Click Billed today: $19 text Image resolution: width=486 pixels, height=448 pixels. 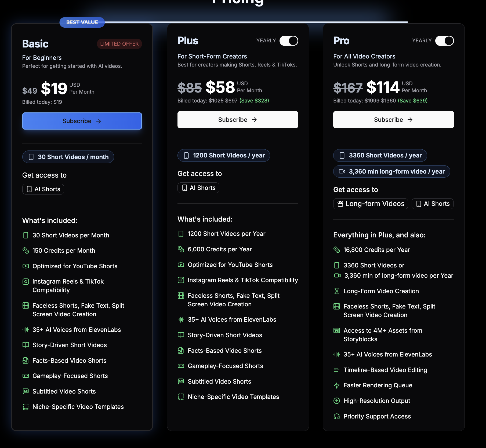coord(42,102)
